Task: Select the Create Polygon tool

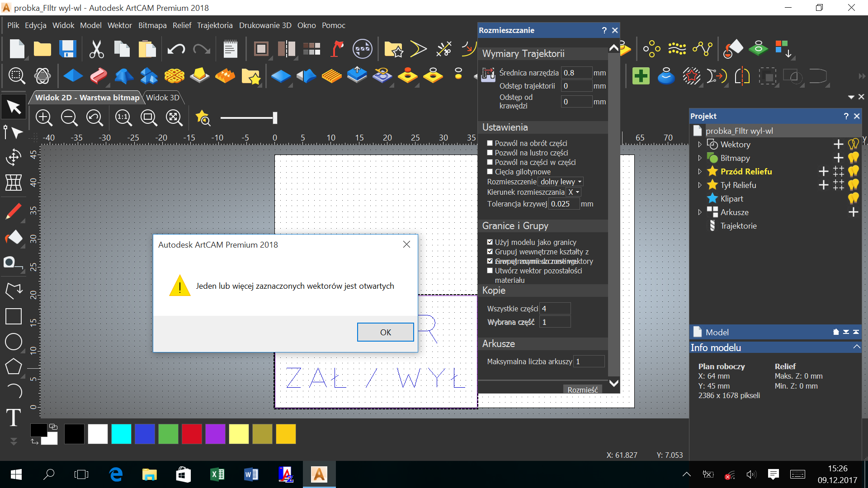Action: tap(14, 366)
